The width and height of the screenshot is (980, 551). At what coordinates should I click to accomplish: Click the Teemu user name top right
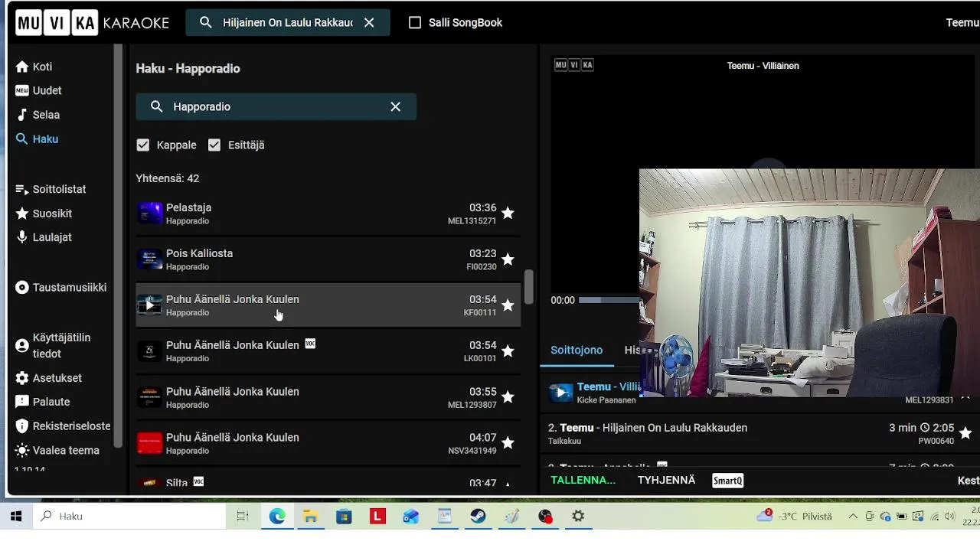[962, 23]
